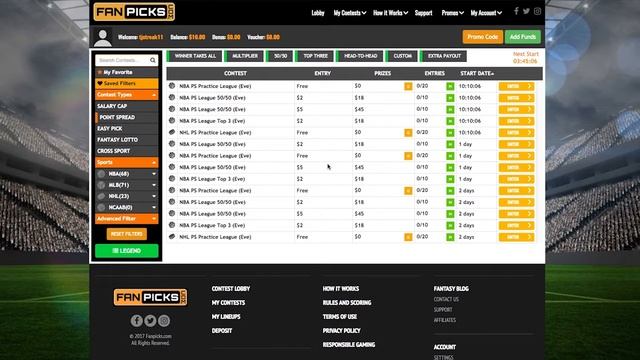Click the Promo Code button
The image size is (640, 360).
tap(482, 37)
